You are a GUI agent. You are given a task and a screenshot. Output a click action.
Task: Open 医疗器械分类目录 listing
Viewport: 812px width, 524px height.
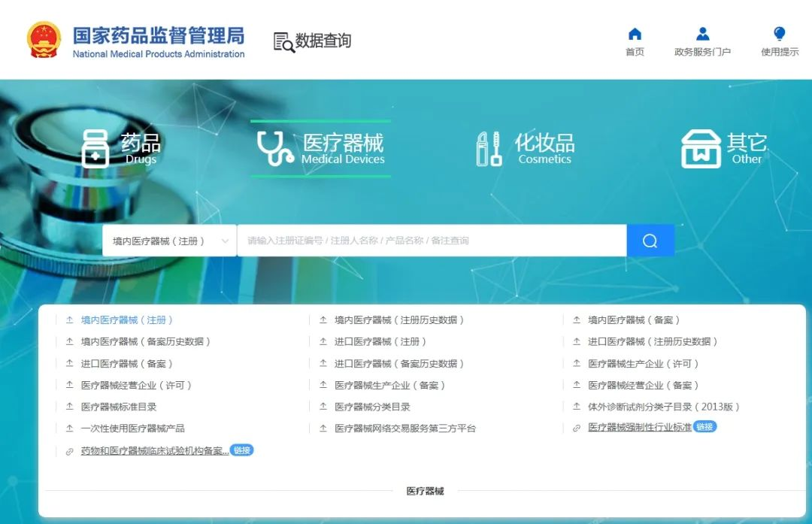pyautogui.click(x=372, y=407)
